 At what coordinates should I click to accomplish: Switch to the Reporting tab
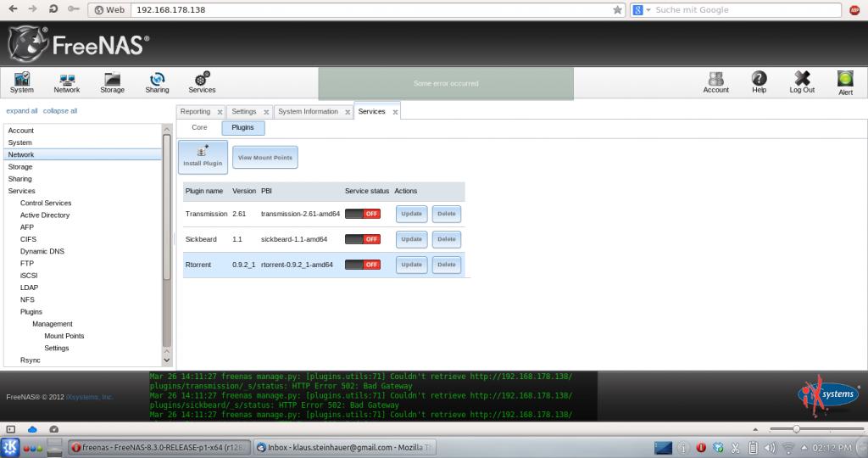coord(196,111)
